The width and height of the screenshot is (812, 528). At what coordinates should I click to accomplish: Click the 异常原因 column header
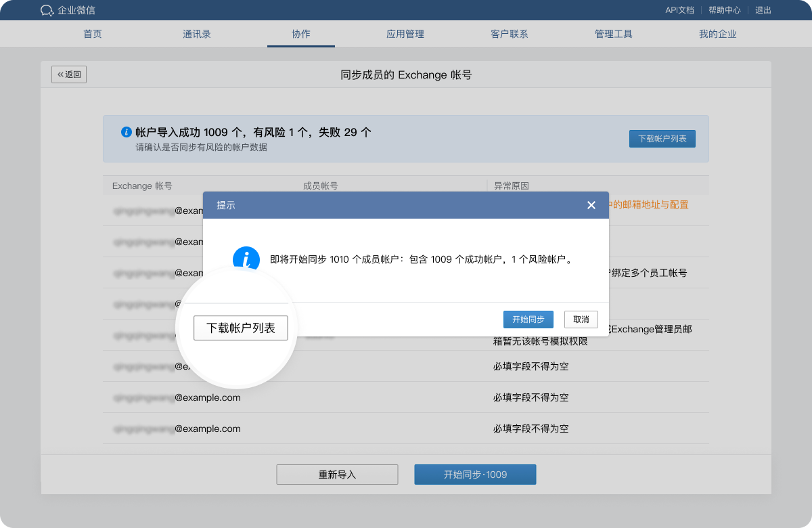pos(511,185)
